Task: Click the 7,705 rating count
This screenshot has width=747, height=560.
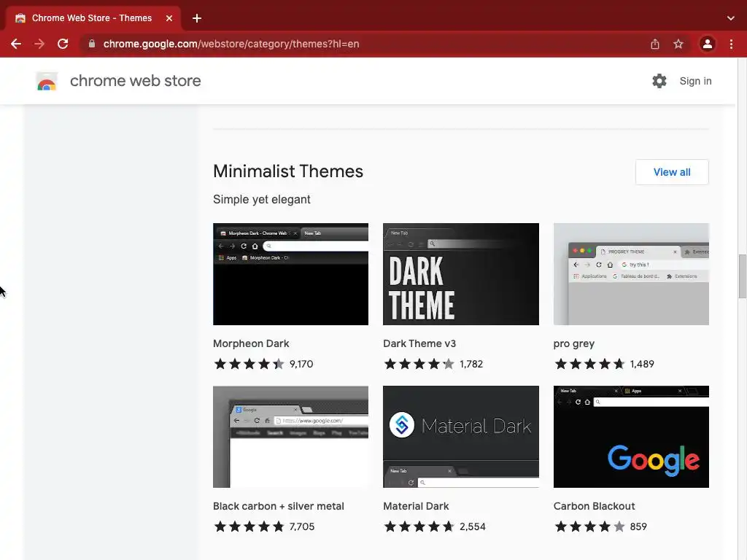Action: point(301,526)
